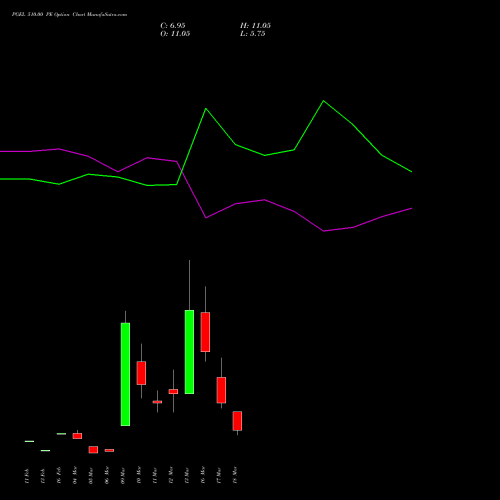Select the tallest green candlestick with long wick

(x=189, y=352)
